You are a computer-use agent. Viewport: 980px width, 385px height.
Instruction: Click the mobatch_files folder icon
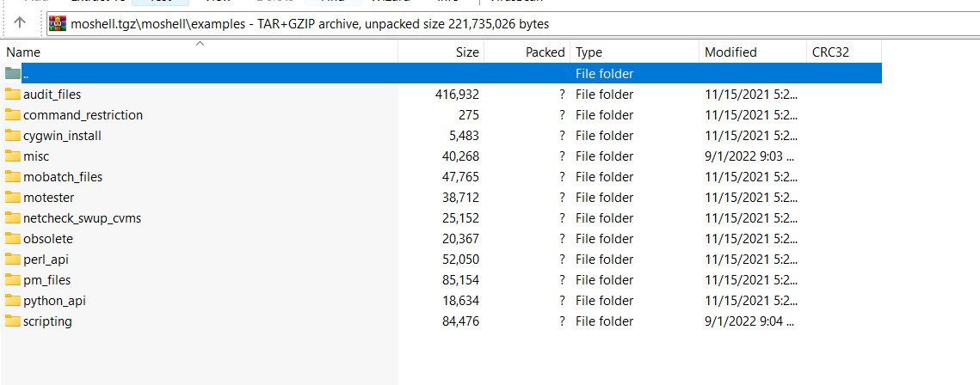tap(13, 176)
